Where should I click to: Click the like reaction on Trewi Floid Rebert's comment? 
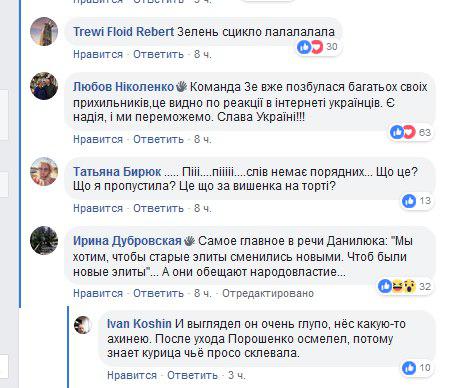point(304,47)
